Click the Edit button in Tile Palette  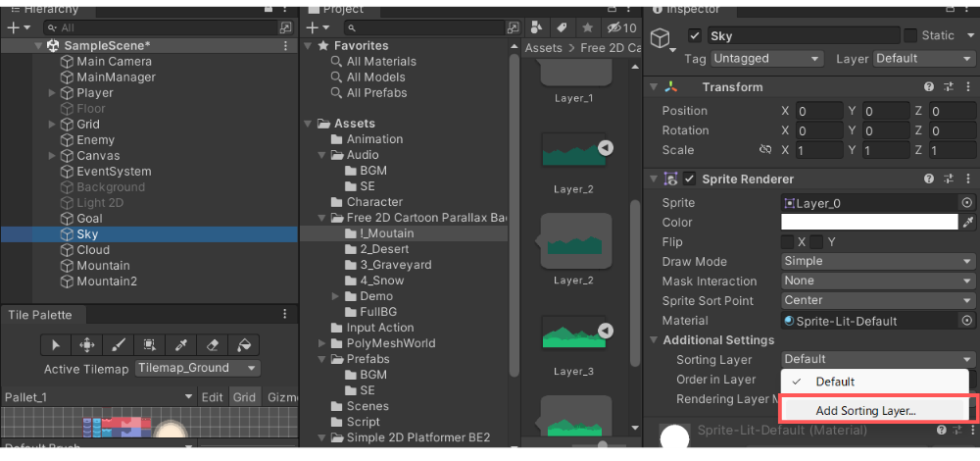212,397
